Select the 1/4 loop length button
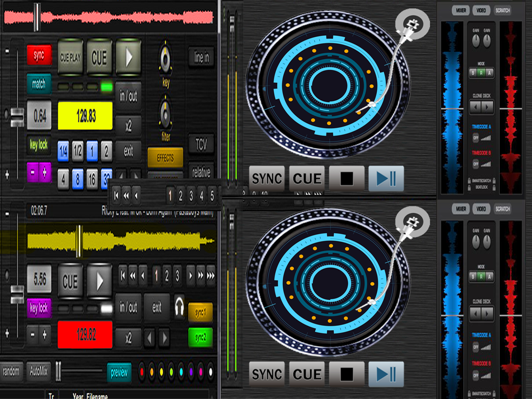Screen dimensions: 532x399 tap(63, 151)
